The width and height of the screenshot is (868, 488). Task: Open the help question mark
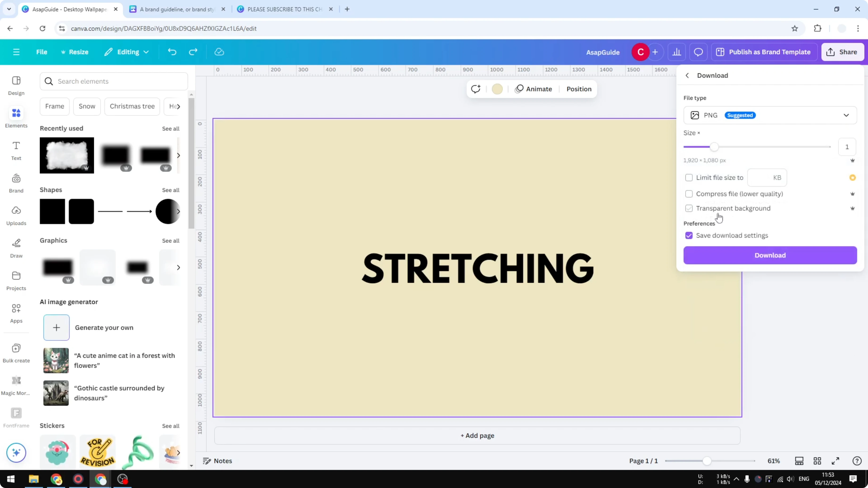857,461
